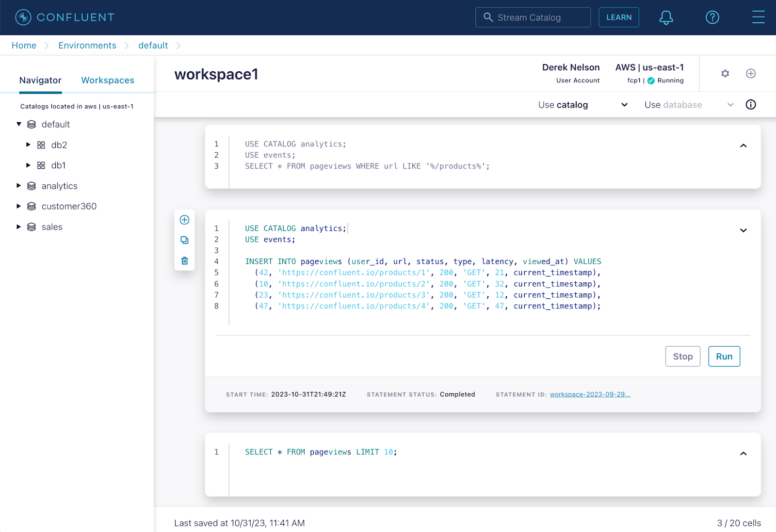Image resolution: width=776 pixels, height=532 pixels.
Task: Click the add workspace plus icon in header
Action: (x=751, y=74)
